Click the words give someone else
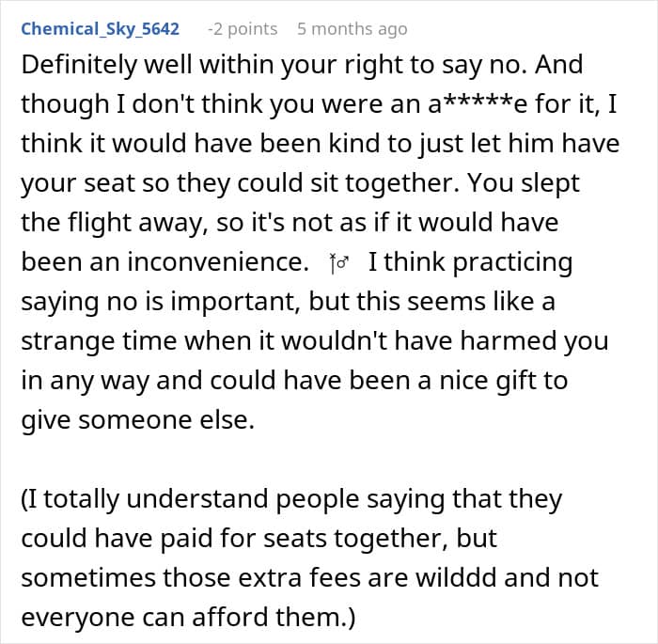Image resolution: width=658 pixels, height=644 pixels. (x=137, y=420)
